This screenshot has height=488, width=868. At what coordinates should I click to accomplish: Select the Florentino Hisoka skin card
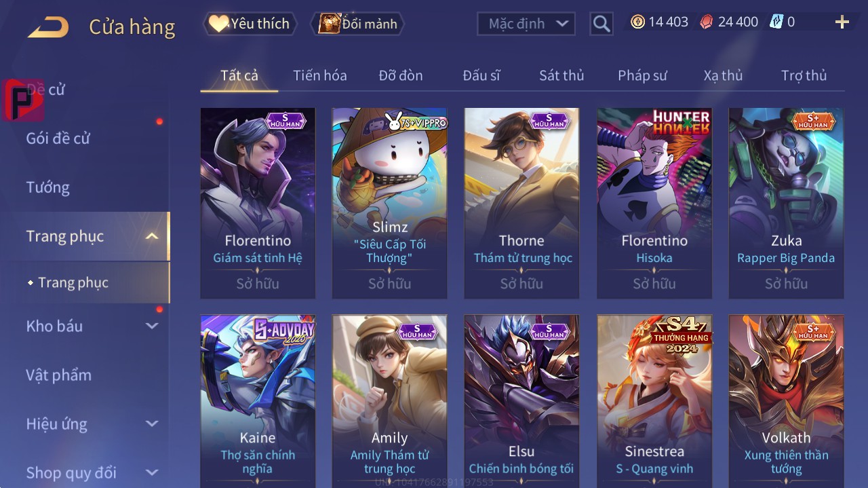tap(654, 203)
